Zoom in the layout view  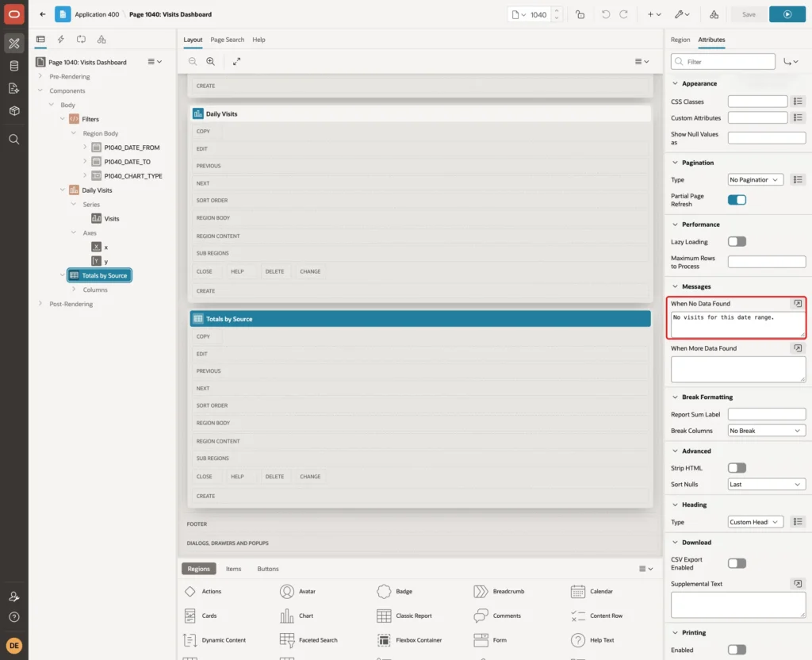coord(211,61)
